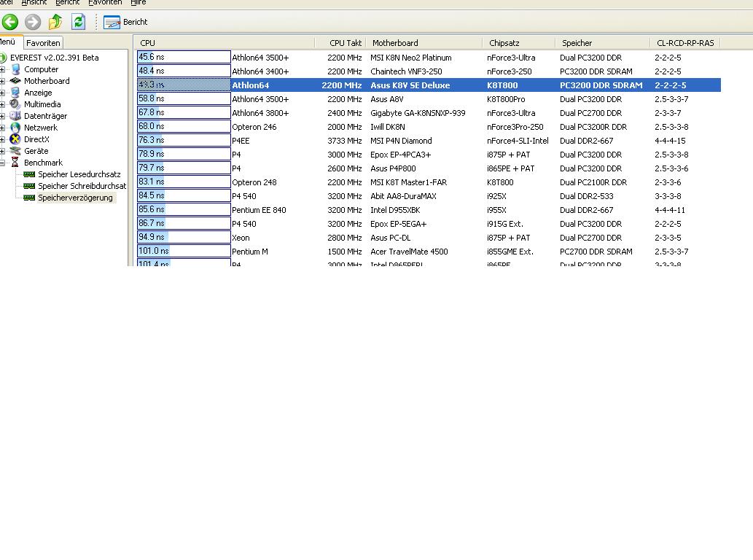Expand the DirectX tree node

(x=2, y=139)
